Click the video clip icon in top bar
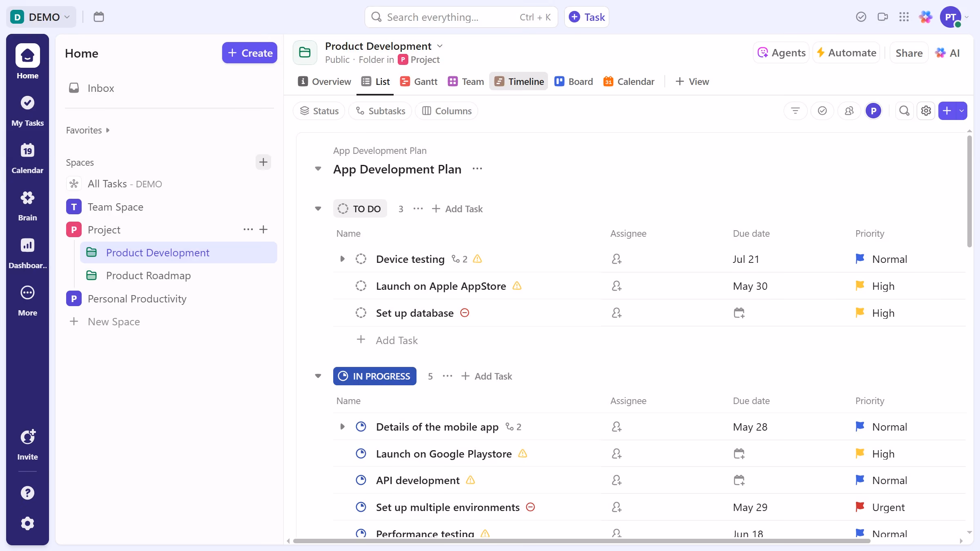 [882, 17]
